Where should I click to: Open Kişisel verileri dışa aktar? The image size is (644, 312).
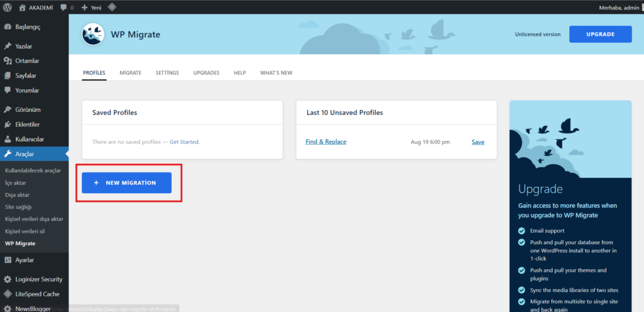pyautogui.click(x=34, y=220)
